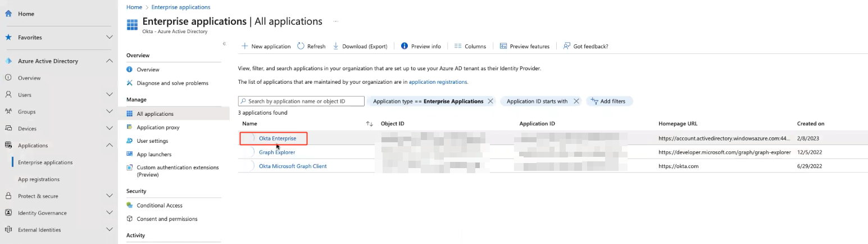
Task: Click the Azure Active Directory diamond icon
Action: [x=8, y=61]
